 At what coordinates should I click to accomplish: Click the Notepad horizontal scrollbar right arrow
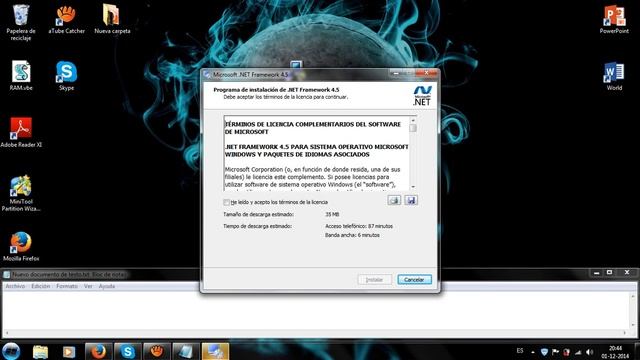pos(625,333)
